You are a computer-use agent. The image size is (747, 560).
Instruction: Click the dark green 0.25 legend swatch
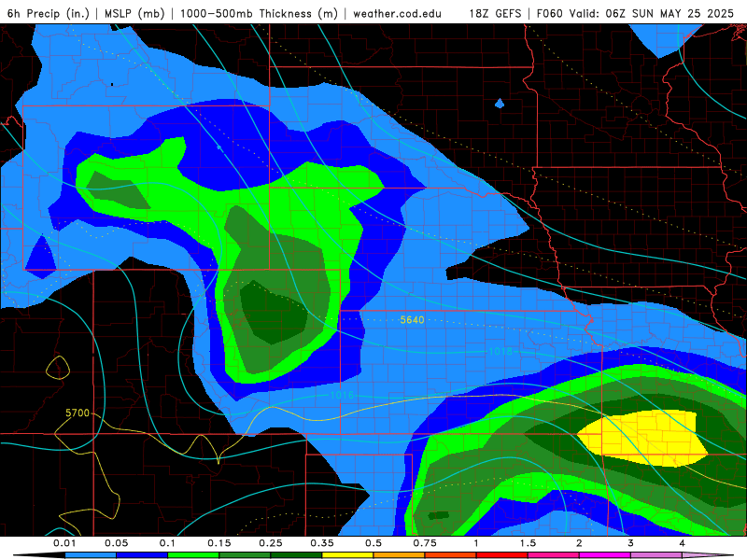pos(296,555)
